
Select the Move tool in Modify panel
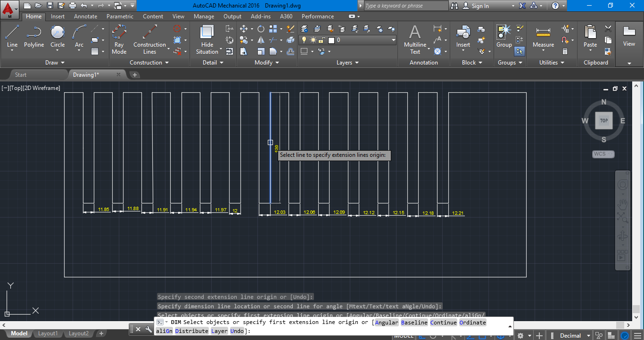[x=244, y=29]
